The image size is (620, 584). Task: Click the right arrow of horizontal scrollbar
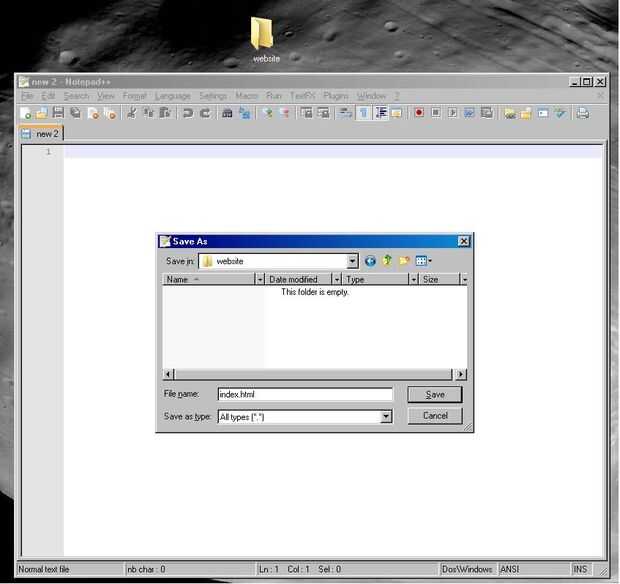tap(461, 374)
